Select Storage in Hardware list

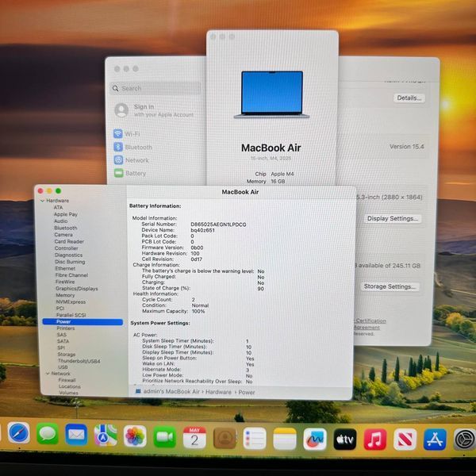tap(67, 355)
